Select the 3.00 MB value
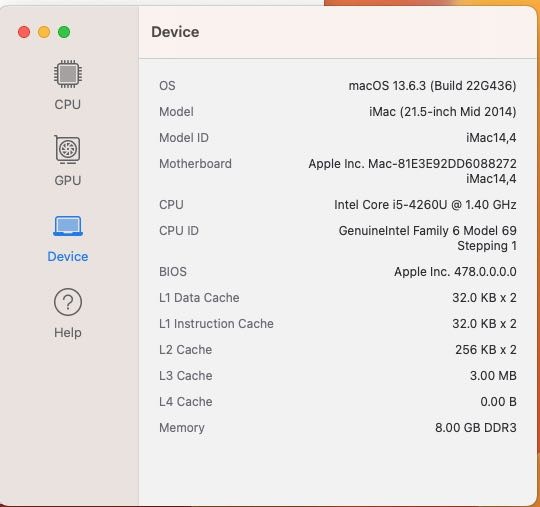The height and width of the screenshot is (507, 540). 493,376
